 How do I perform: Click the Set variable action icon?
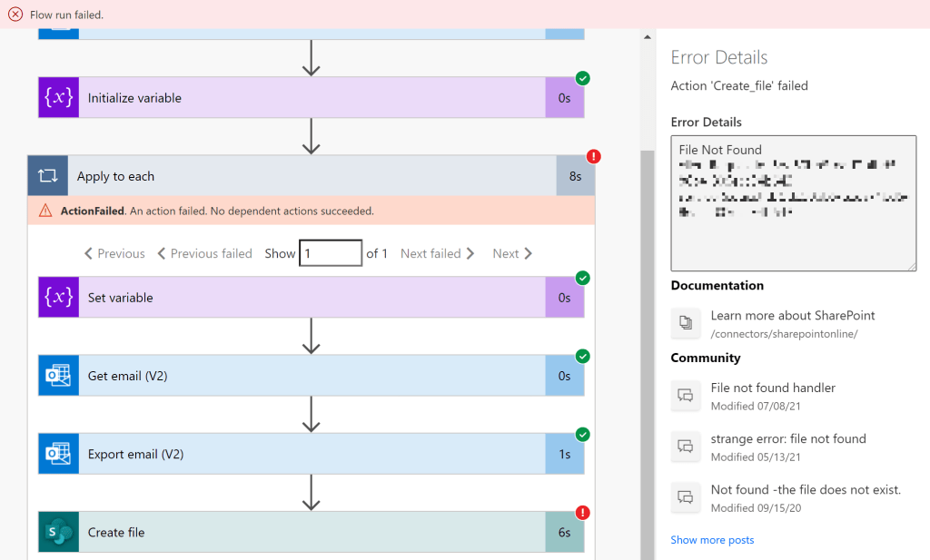(x=59, y=298)
